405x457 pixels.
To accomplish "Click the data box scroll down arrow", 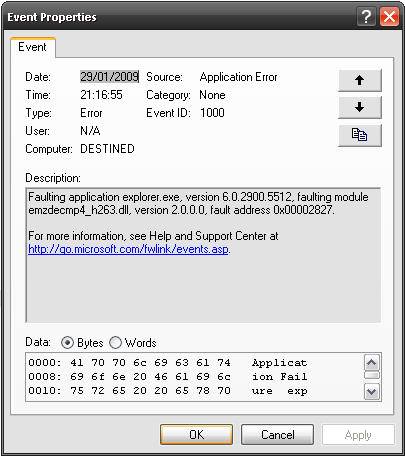I will 372,392.
